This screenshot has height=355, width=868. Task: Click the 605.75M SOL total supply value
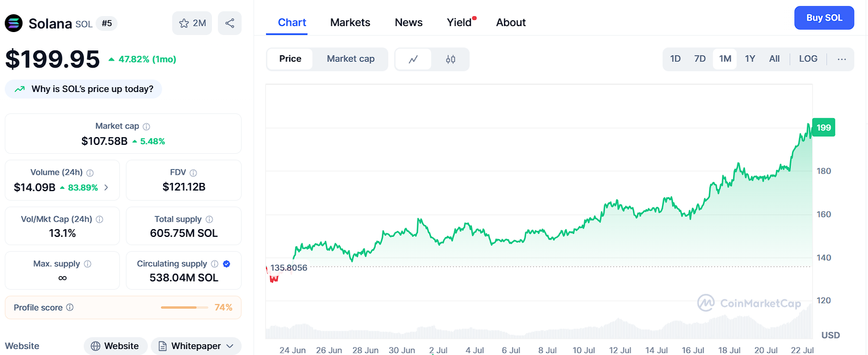click(184, 233)
